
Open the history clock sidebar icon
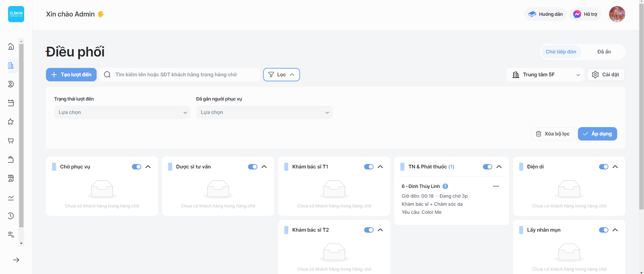(x=11, y=216)
